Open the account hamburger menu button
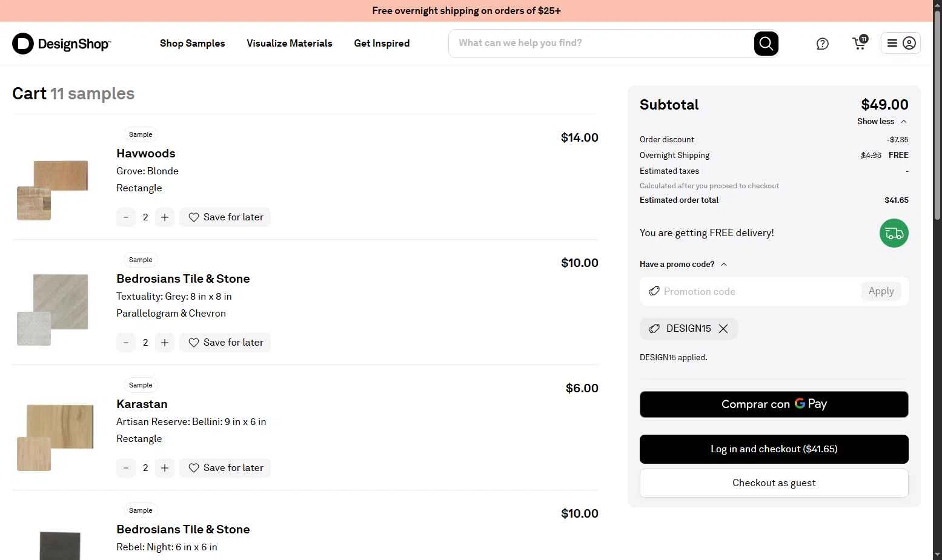This screenshot has width=942, height=560. [900, 43]
